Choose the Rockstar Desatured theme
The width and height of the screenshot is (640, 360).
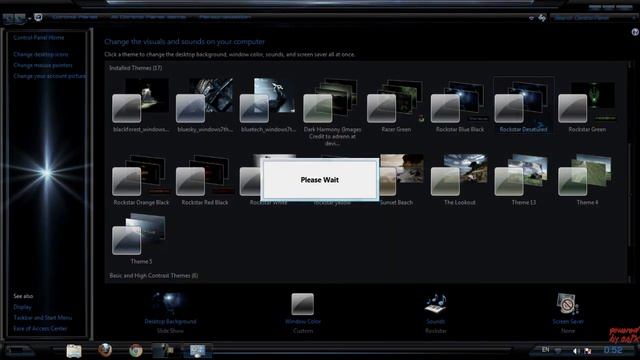(x=523, y=105)
